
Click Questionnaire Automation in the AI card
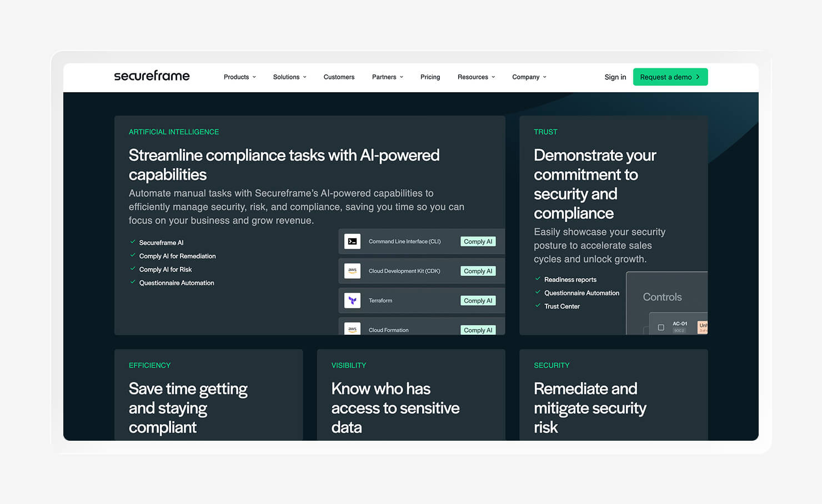(177, 283)
